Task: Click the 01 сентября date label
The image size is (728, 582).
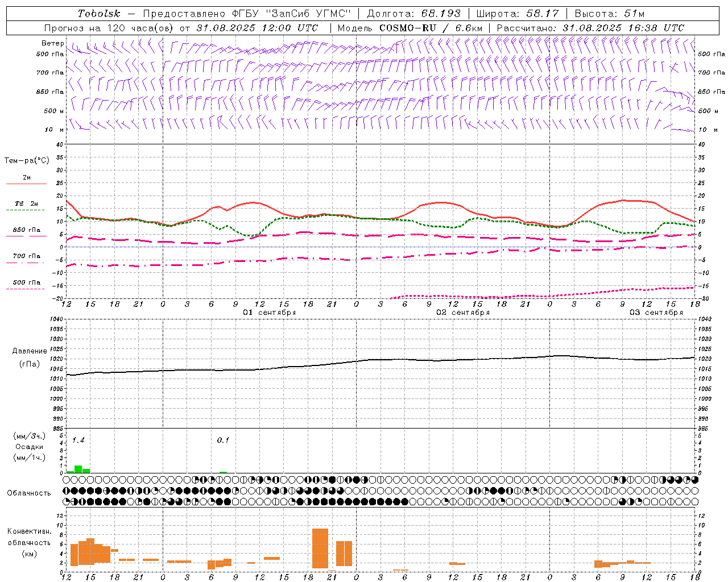Action: [269, 313]
